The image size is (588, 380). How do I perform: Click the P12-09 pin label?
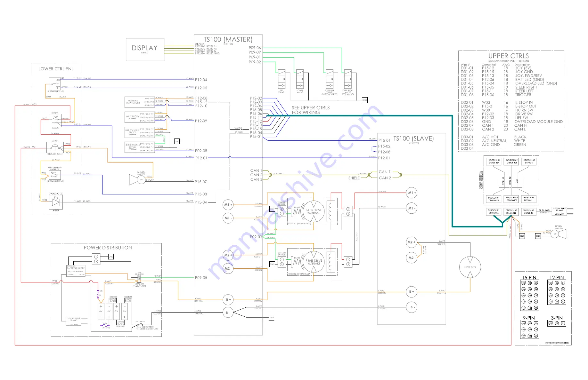(201, 121)
